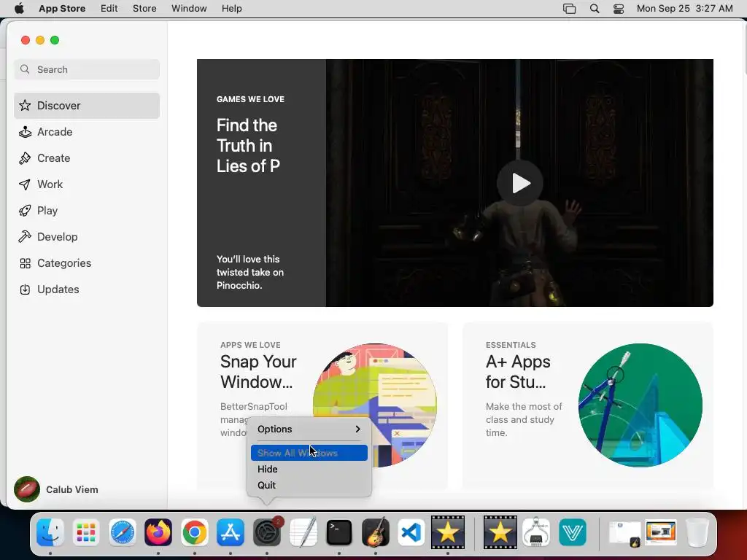
Task: Expand the Options submenu arrow
Action: [x=357, y=429]
